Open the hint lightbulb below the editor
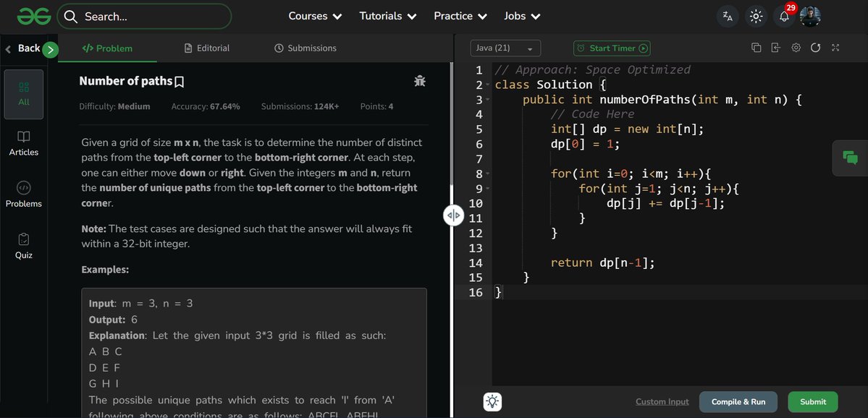Screen dimensions: 868x418 coord(492,401)
